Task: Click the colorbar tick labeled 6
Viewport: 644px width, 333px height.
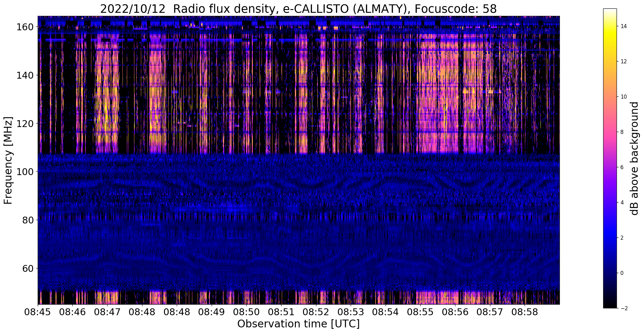Action: pos(622,168)
